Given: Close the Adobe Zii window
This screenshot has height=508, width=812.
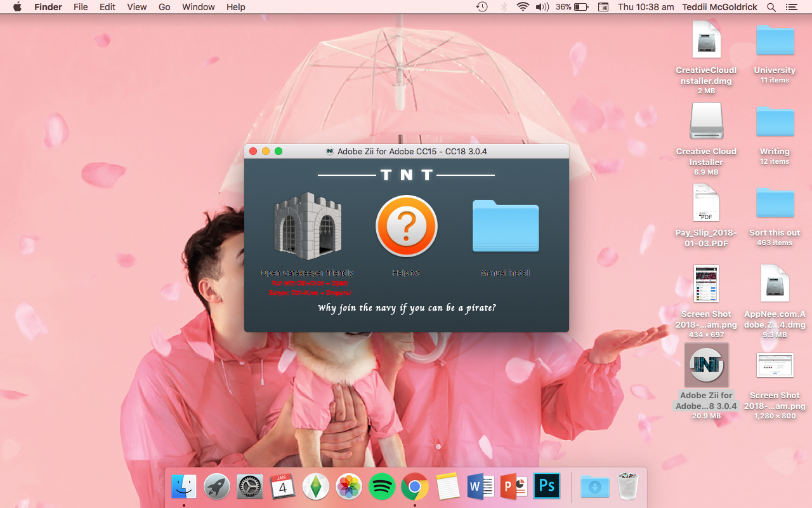Looking at the screenshot, I should tap(252, 151).
